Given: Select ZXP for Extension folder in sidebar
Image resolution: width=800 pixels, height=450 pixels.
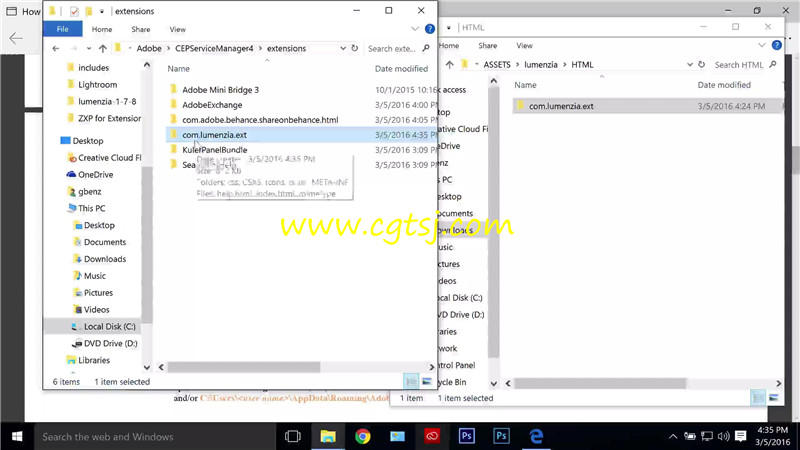Looking at the screenshot, I should pyautogui.click(x=109, y=118).
